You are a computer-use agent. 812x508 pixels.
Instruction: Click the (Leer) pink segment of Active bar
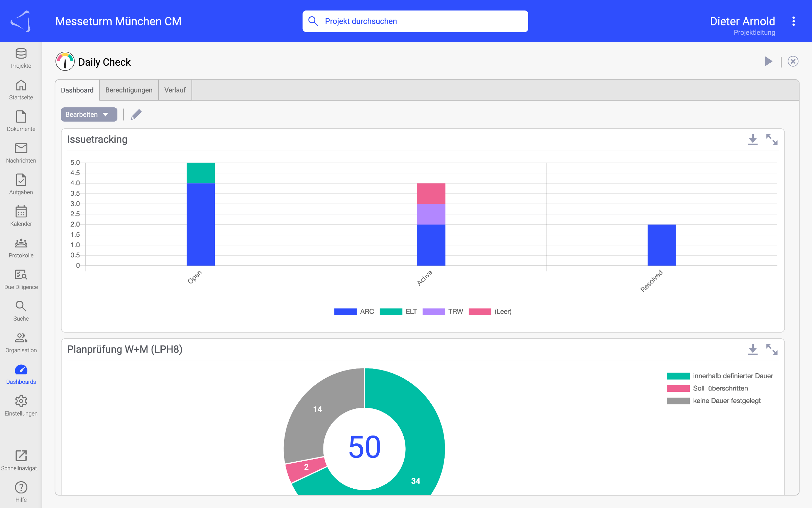click(431, 194)
